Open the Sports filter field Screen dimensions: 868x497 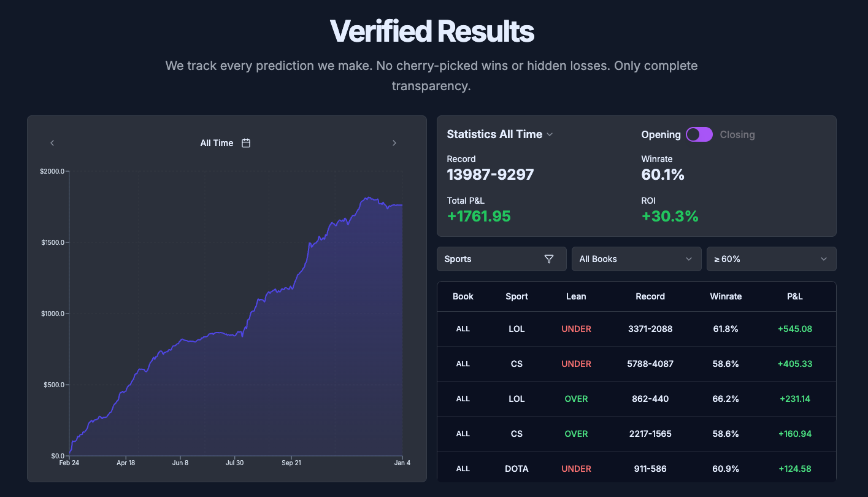pos(491,259)
